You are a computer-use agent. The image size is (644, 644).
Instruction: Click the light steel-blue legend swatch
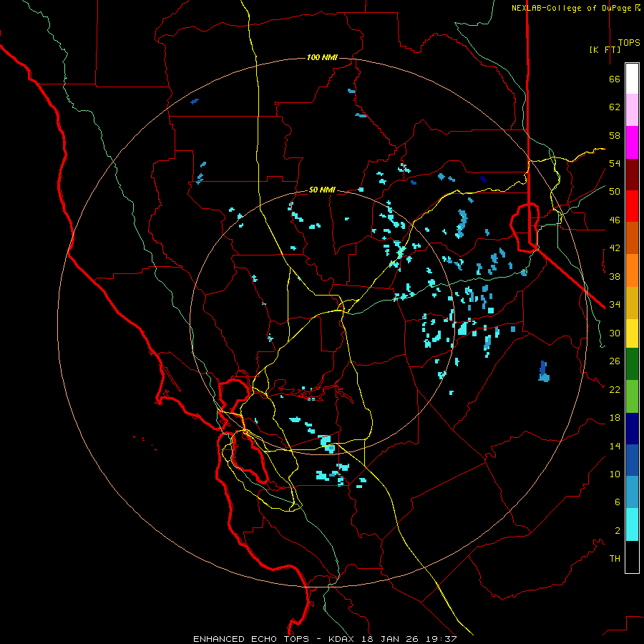[x=632, y=492]
